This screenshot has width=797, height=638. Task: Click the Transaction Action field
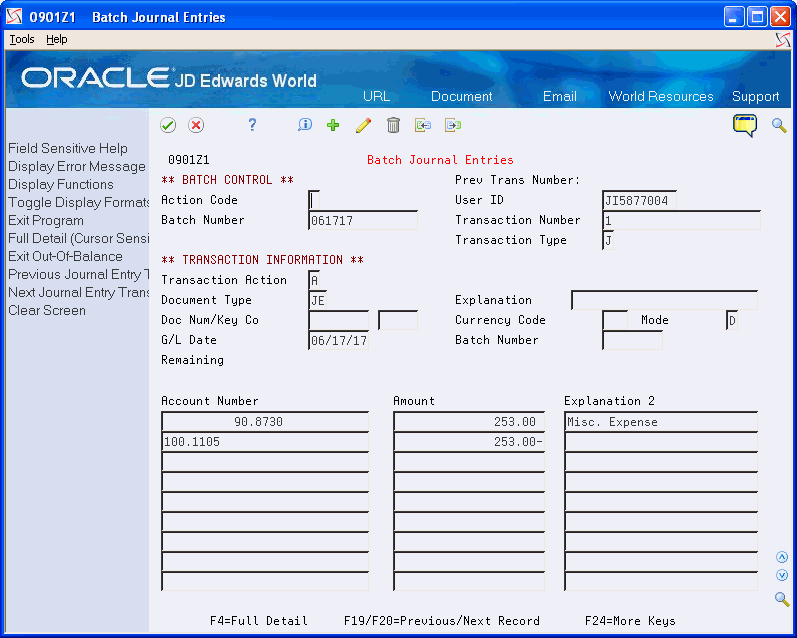point(314,280)
